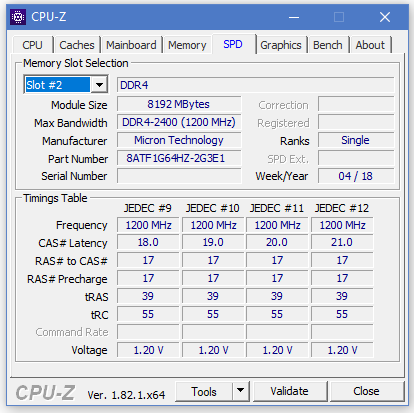Image resolution: width=414 pixels, height=413 pixels.
Task: Click the JEDEC #10 column header
Action: coord(213,208)
